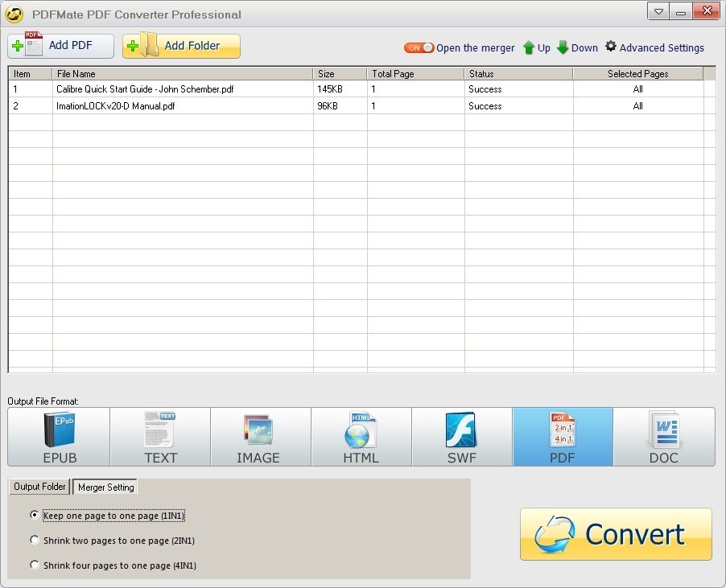Image resolution: width=726 pixels, height=588 pixels.
Task: Select Keep one page to one page option
Action: coord(35,515)
